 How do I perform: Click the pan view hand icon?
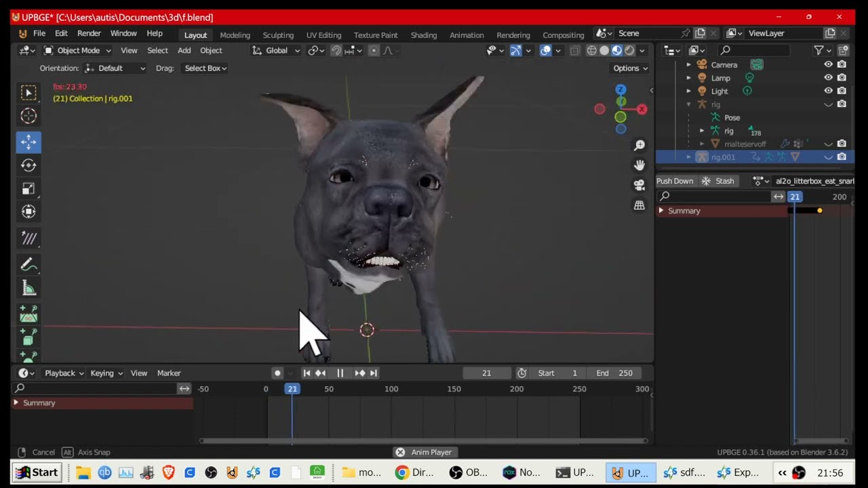point(639,165)
